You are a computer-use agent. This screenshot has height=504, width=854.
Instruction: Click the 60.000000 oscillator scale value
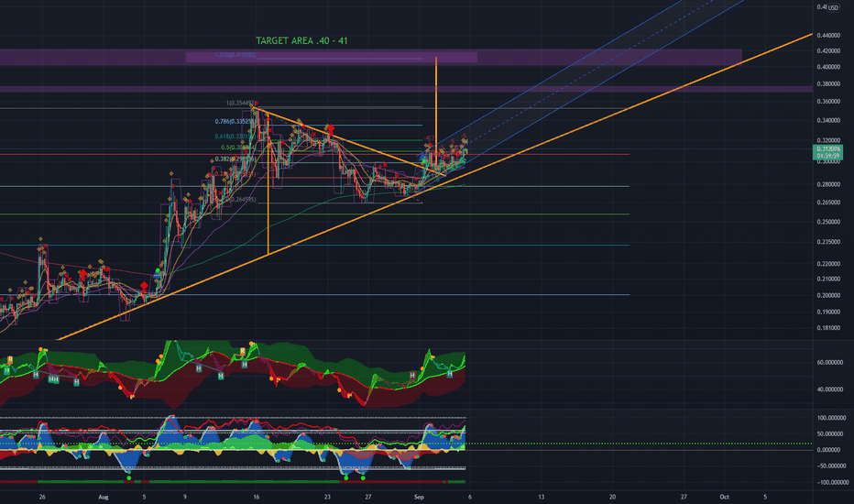830,362
